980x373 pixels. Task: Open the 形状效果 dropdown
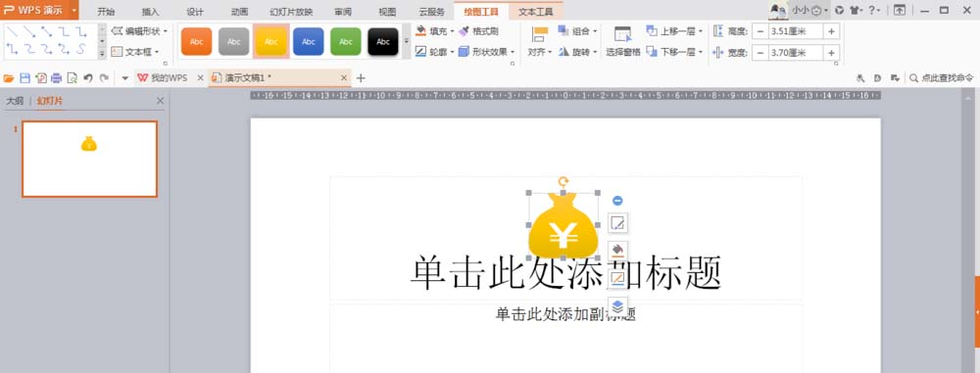(x=486, y=52)
